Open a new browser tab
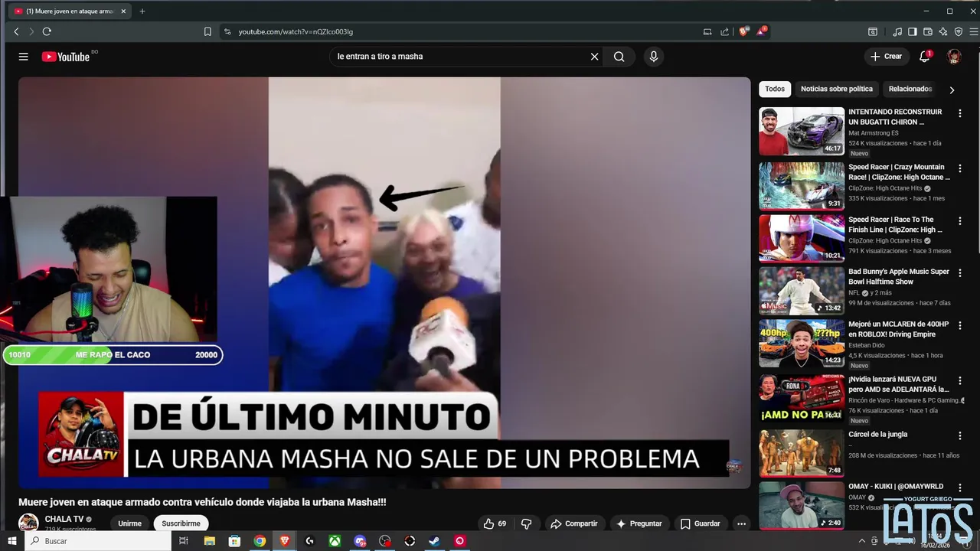The height and width of the screenshot is (551, 980). [x=142, y=11]
